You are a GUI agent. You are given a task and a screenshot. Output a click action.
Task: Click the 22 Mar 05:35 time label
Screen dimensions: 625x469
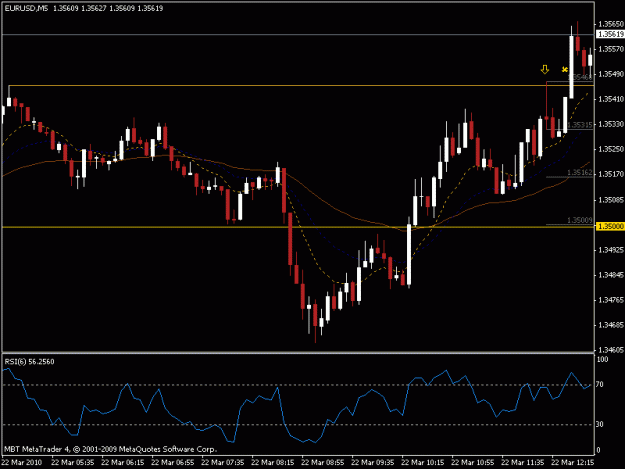pos(73,463)
